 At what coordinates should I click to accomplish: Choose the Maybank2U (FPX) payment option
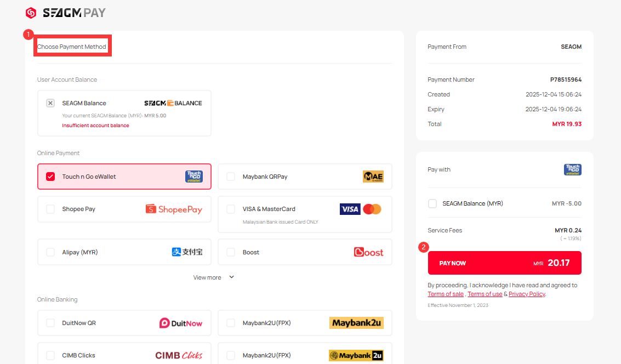tap(305, 323)
